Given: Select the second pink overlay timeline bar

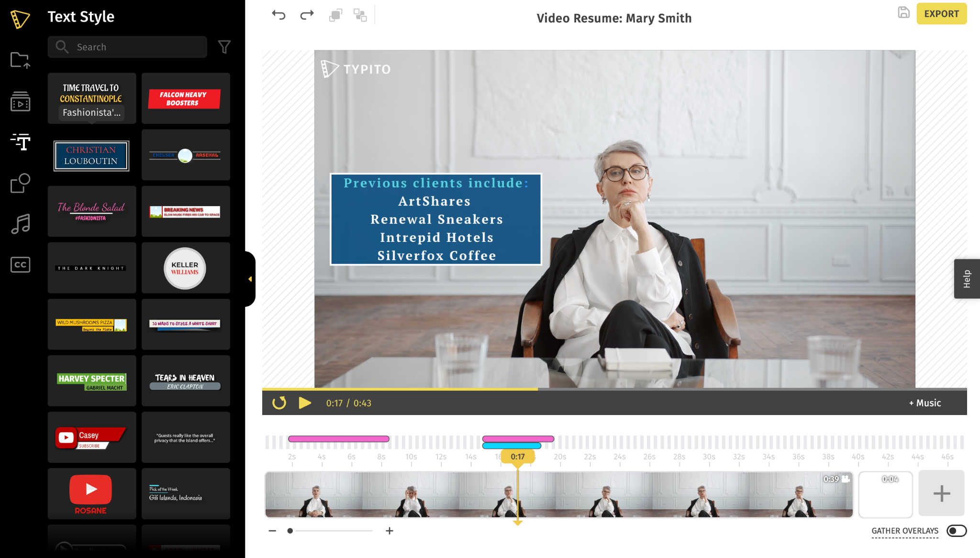Looking at the screenshot, I should point(518,439).
